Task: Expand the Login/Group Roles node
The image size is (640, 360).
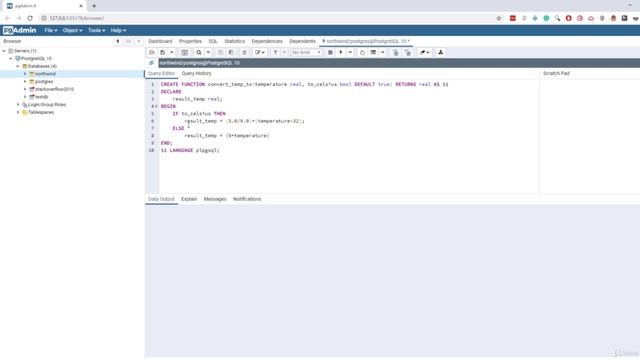Action: tap(18, 104)
